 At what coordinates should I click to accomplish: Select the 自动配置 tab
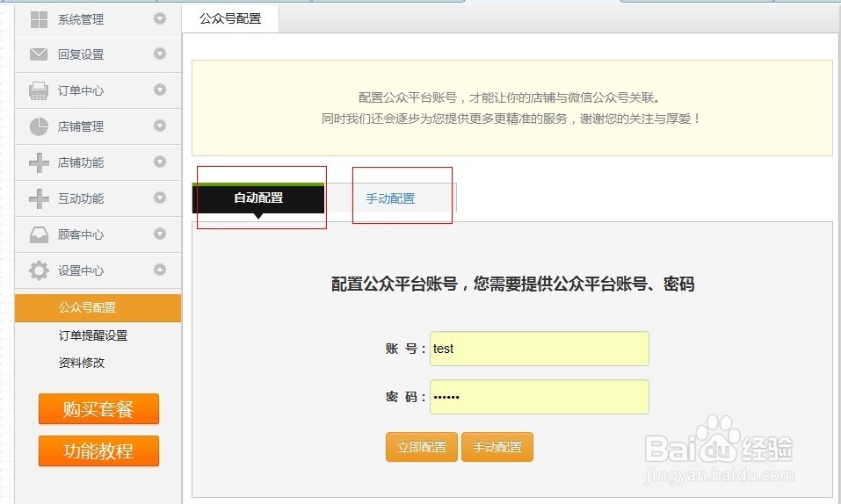258,198
